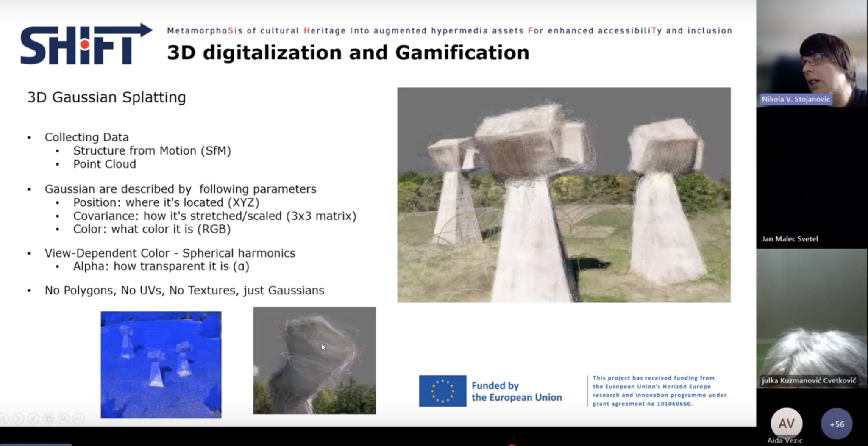The height and width of the screenshot is (446, 868).
Task: Click the "Nikola V. Stojanovic" name label
Action: tap(796, 99)
